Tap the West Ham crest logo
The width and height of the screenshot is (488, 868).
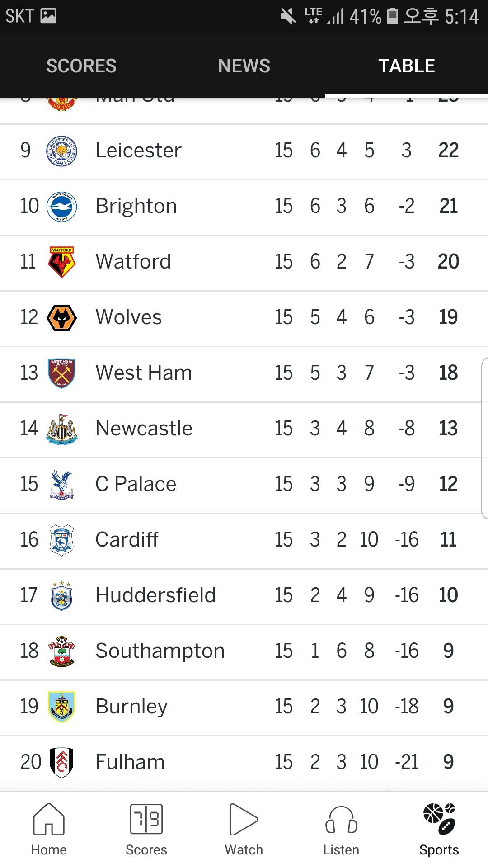click(x=61, y=373)
